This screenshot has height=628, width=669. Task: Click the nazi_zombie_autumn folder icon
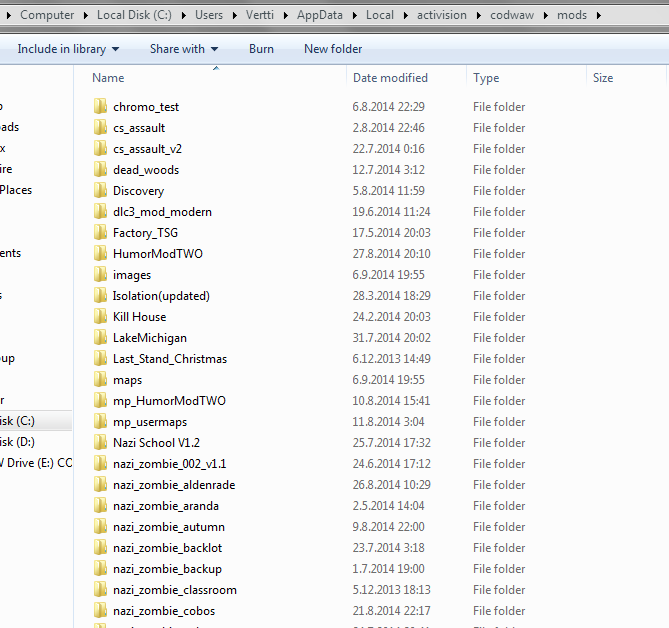[x=100, y=526]
